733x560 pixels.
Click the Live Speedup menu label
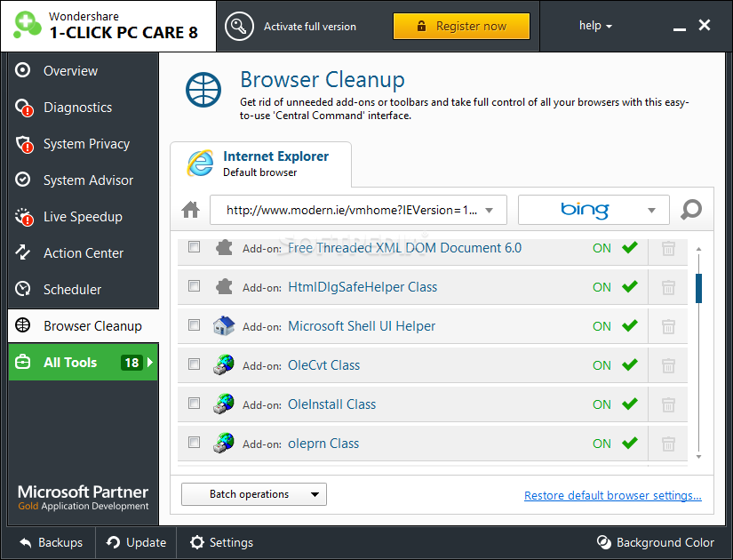83,217
